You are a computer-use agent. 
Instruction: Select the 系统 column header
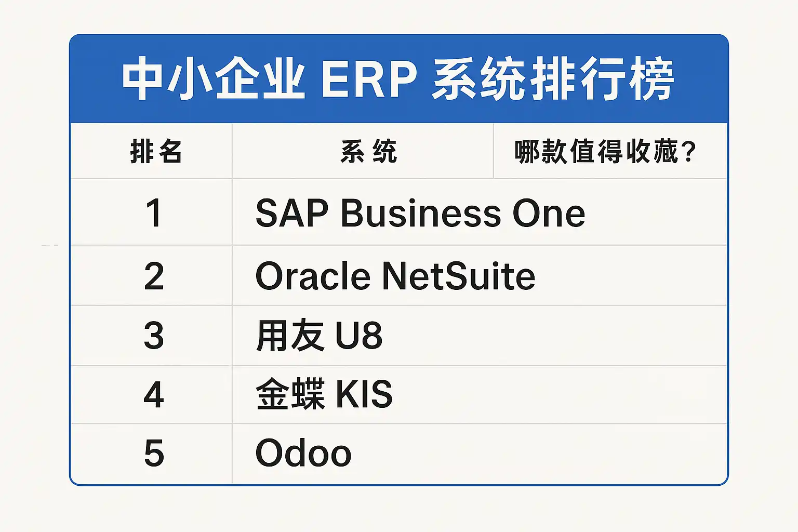369,152
